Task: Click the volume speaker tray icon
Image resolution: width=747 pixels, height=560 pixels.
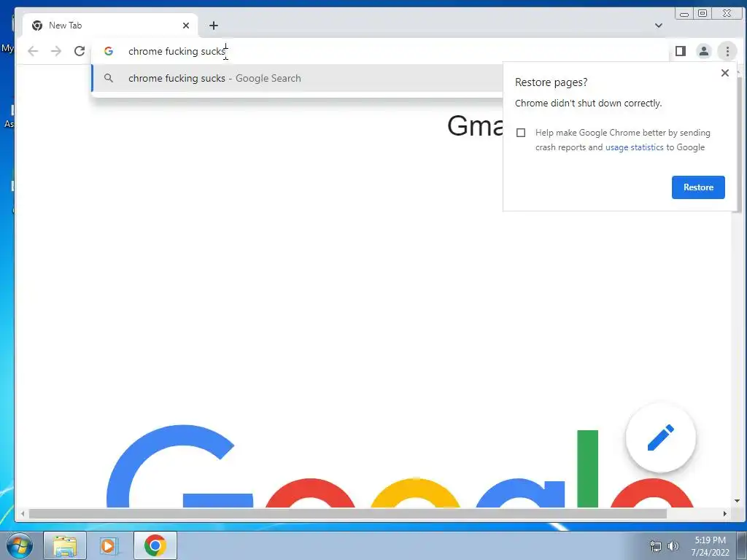Action: 673,546
